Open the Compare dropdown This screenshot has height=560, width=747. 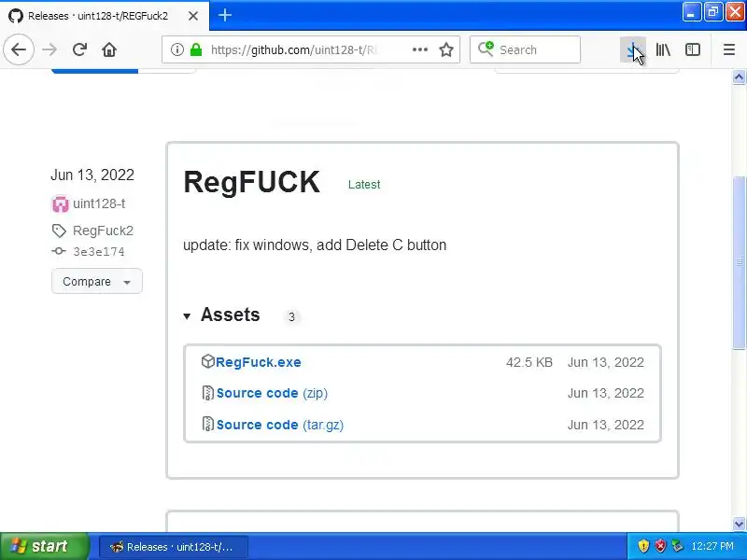97,282
